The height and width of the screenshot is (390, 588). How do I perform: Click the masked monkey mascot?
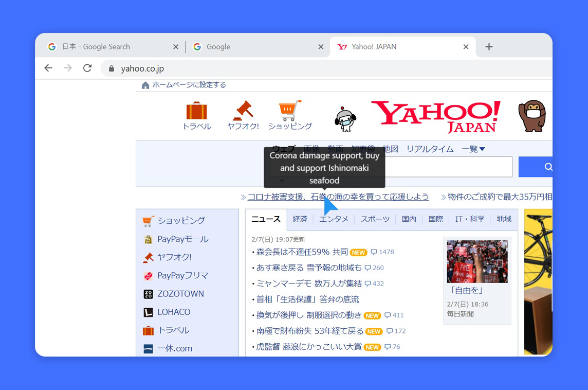532,116
